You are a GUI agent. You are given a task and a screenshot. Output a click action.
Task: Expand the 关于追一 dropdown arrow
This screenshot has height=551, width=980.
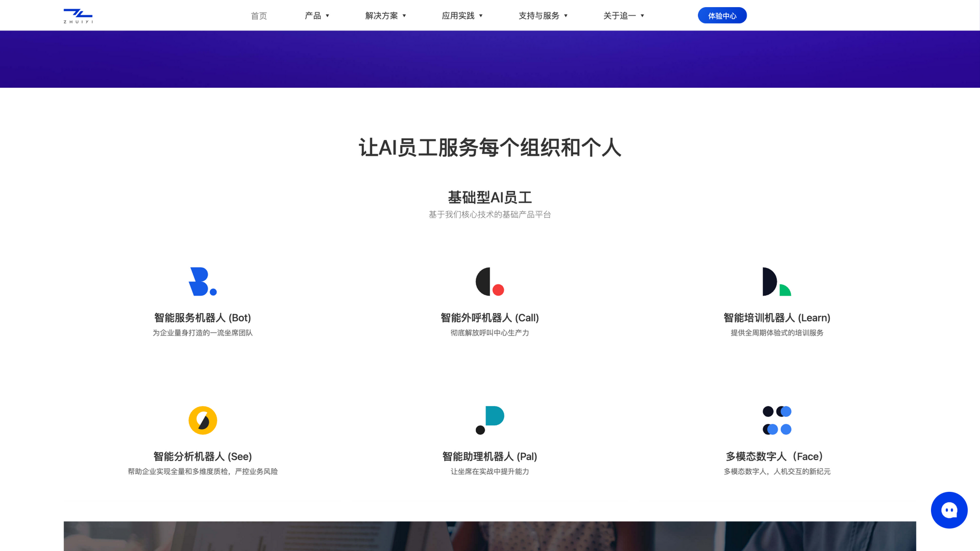pos(642,16)
